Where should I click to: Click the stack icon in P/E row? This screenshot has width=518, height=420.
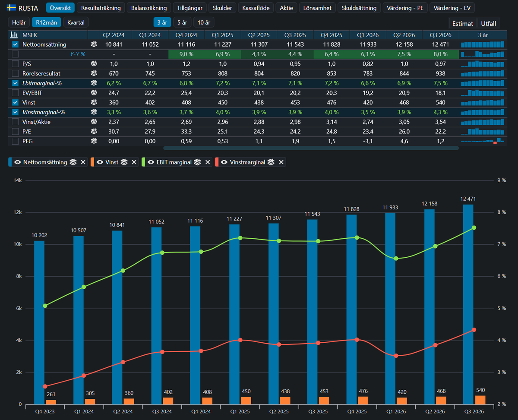pos(94,131)
